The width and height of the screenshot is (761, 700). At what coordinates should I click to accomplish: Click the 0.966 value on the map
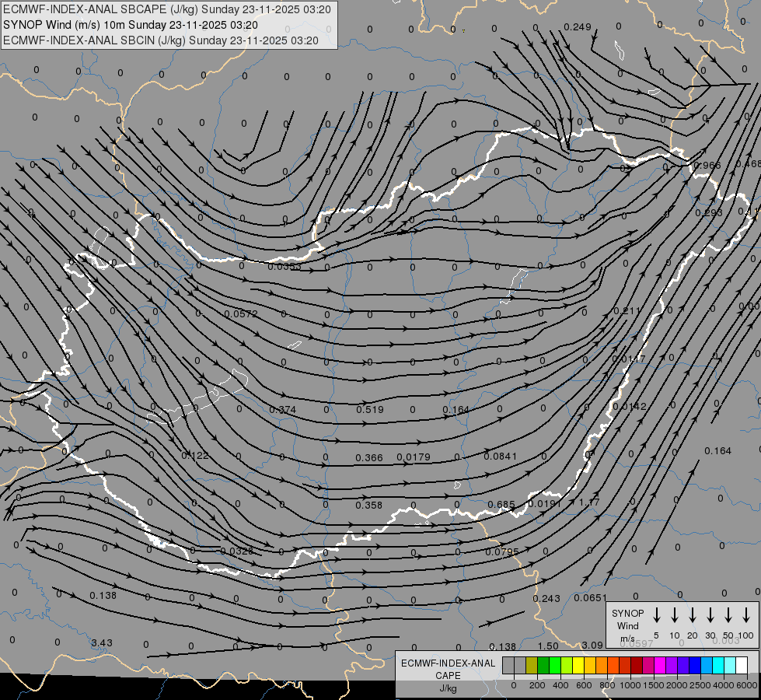(x=707, y=165)
